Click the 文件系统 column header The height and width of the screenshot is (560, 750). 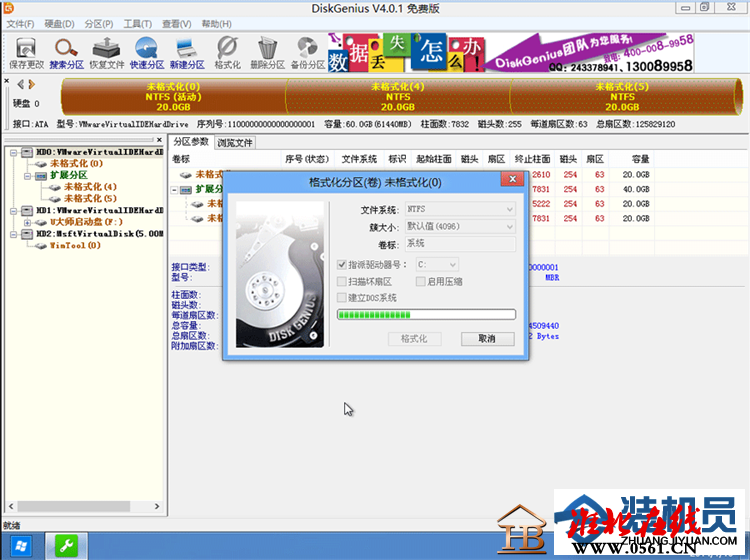click(359, 159)
